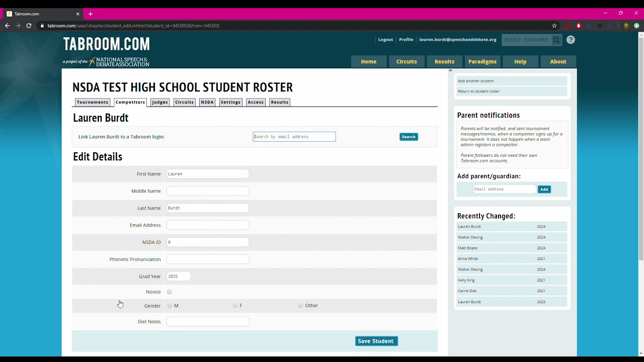Click the Logout link
This screenshot has height=362, width=644.
click(385, 40)
